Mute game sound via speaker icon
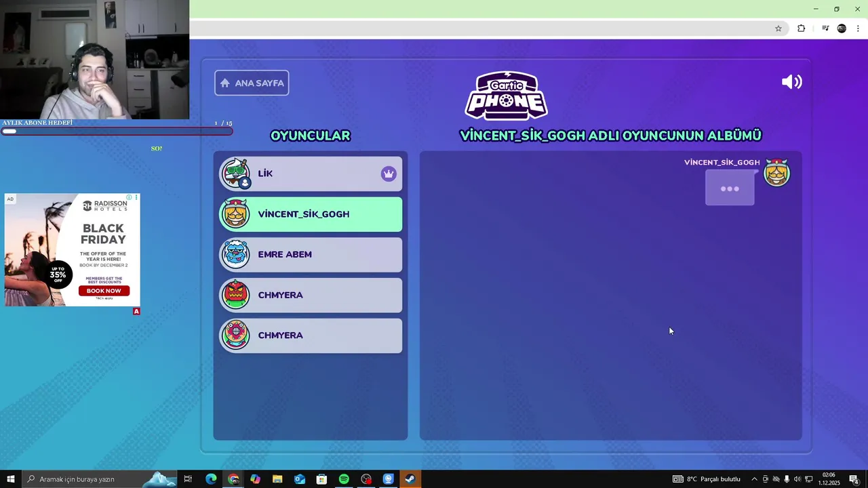This screenshot has width=868, height=488. 791,82
